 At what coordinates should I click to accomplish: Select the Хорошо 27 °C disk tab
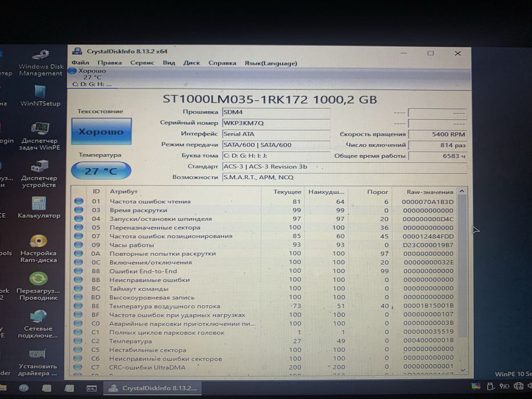[92, 78]
